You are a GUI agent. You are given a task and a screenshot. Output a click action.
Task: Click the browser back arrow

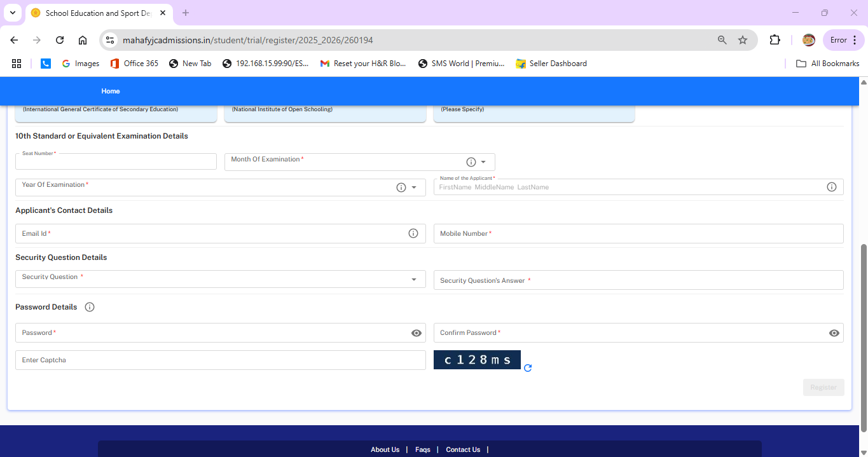tap(14, 40)
